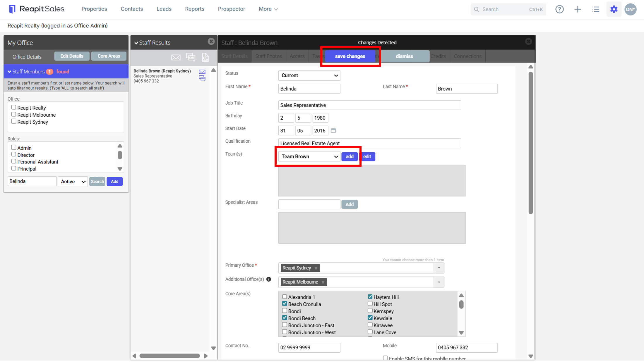
Task: Open the settings gear icon
Action: 614,9
